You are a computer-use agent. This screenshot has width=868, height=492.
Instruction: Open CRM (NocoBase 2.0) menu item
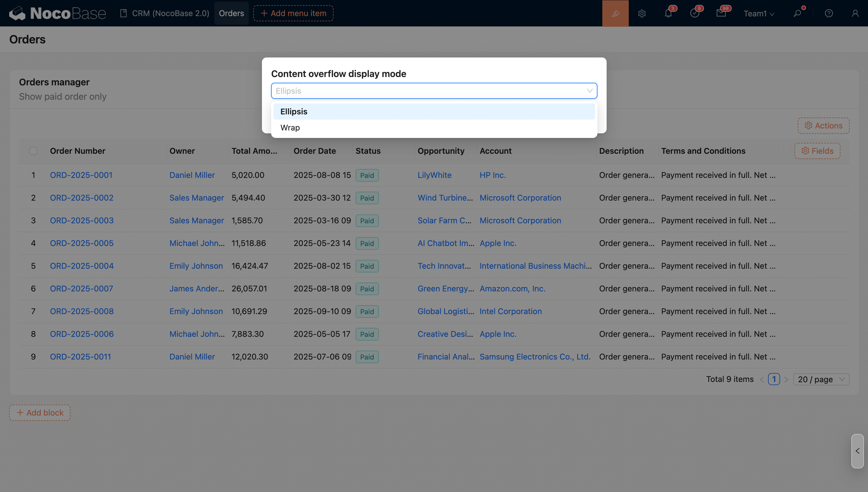coord(165,13)
